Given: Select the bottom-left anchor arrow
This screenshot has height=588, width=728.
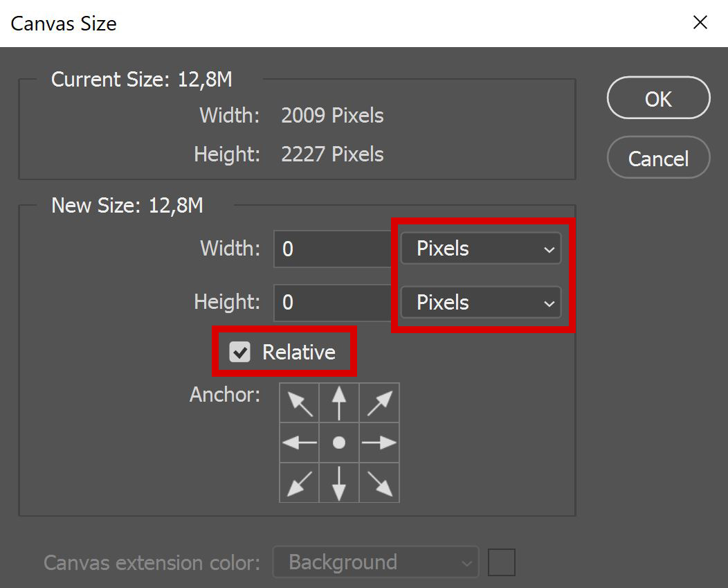Looking at the screenshot, I should [299, 483].
